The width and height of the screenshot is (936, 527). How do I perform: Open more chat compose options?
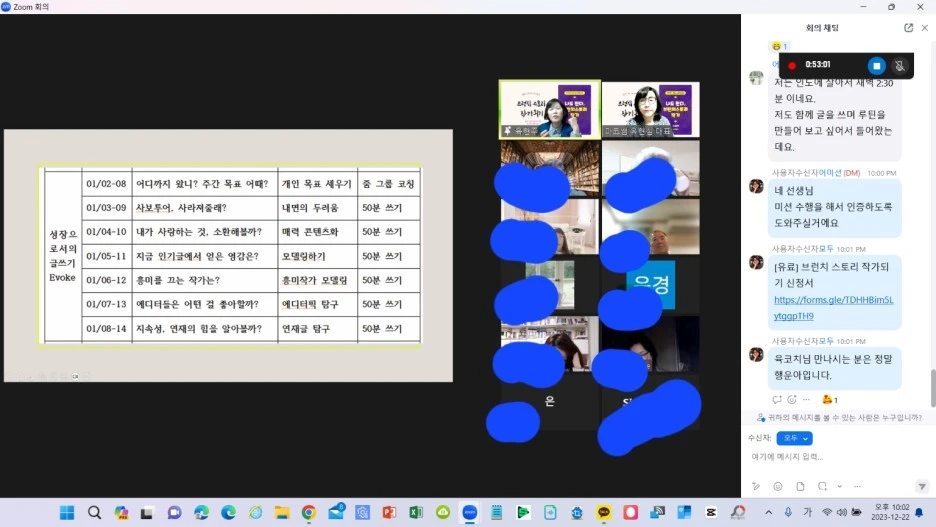[x=857, y=486]
